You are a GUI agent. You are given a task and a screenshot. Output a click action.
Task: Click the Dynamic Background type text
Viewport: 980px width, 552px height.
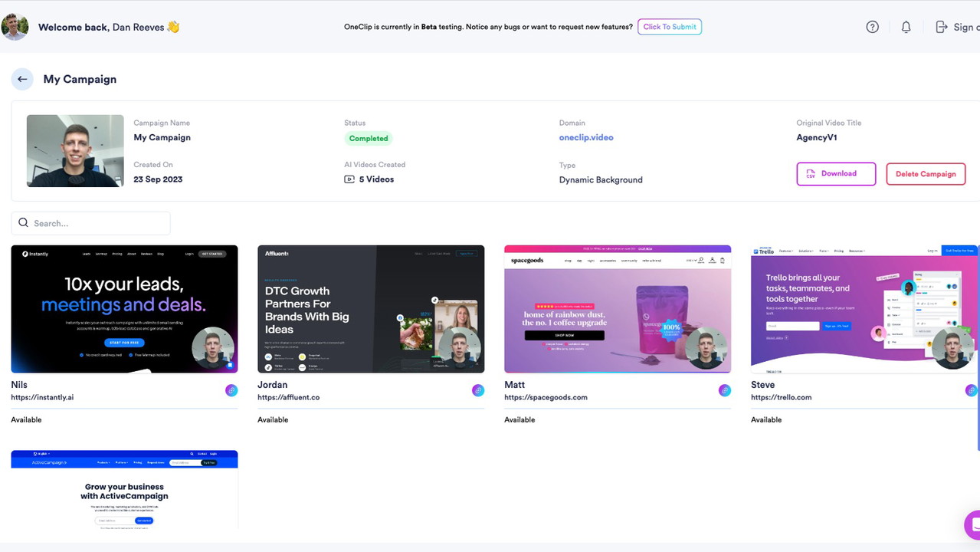click(x=601, y=180)
